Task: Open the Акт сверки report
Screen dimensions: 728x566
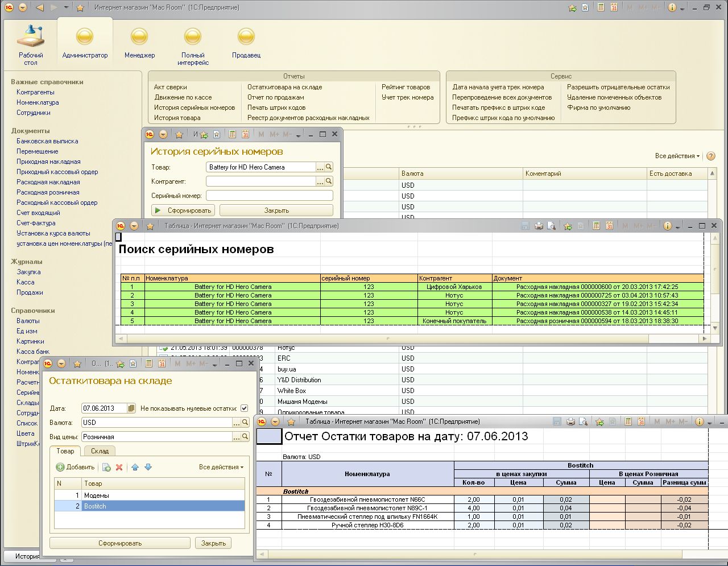Action: point(170,87)
